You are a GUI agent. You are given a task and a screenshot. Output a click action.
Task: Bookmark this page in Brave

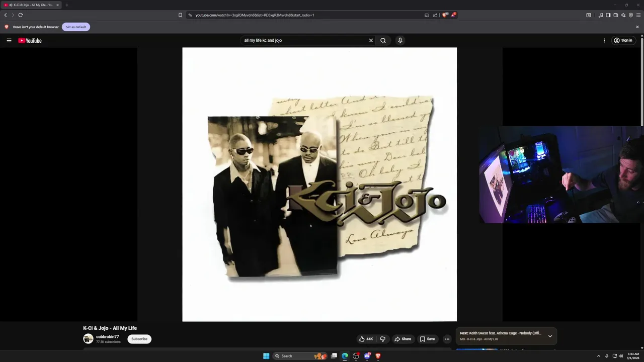180,15
